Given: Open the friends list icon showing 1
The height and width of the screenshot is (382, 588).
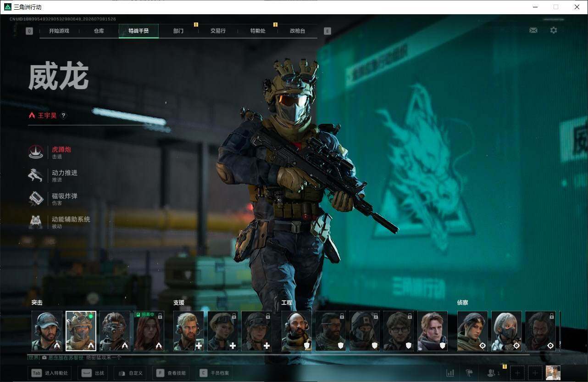Looking at the screenshot, I should pos(494,373).
